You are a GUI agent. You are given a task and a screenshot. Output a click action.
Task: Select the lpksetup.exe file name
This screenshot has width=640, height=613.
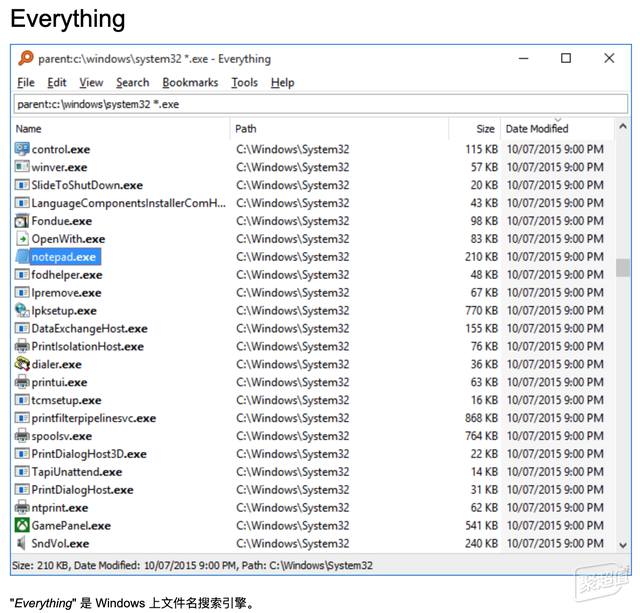pos(64,311)
